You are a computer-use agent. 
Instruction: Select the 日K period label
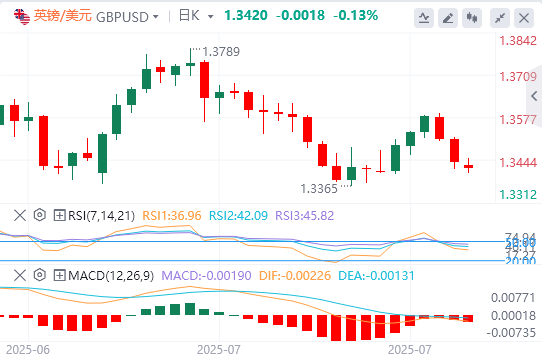coord(189,16)
